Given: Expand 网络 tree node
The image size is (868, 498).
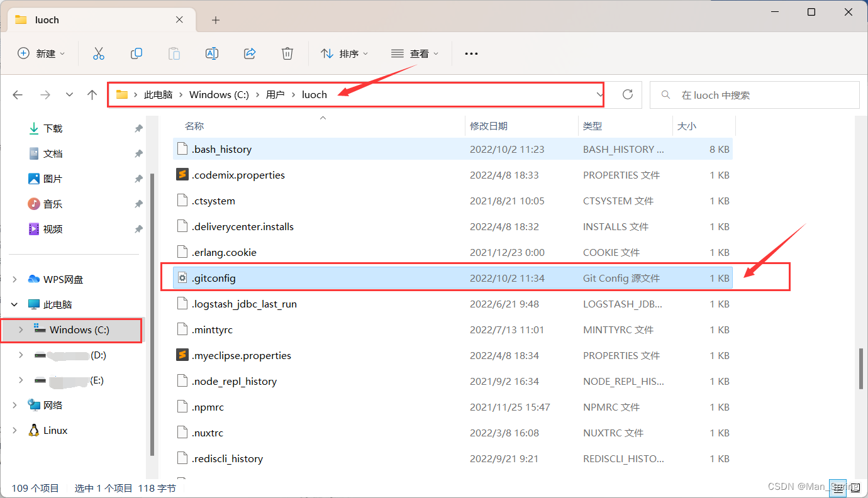Looking at the screenshot, I should click(15, 405).
